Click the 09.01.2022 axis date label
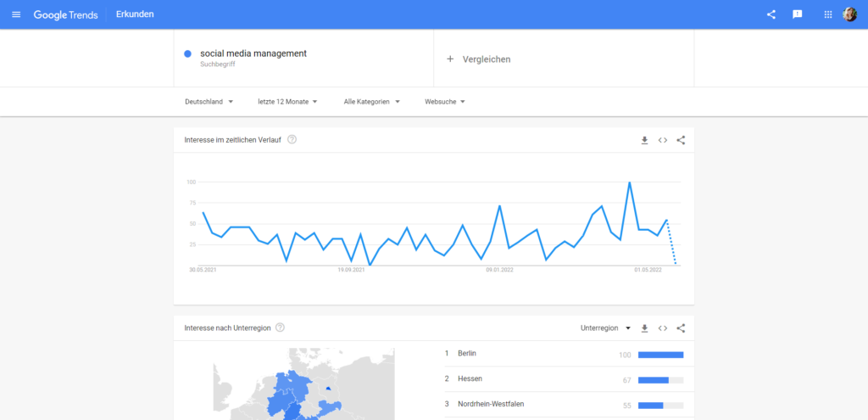868x420 pixels. click(x=500, y=270)
